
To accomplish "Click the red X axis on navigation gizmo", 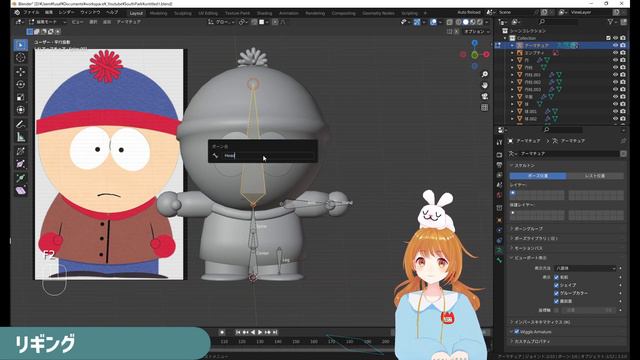I will coord(486,54).
